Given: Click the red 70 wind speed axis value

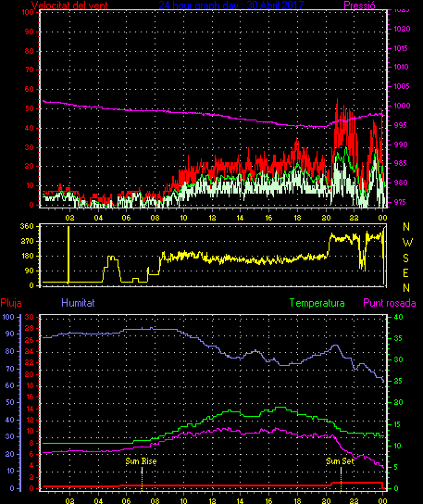Looking at the screenshot, I should point(30,69).
